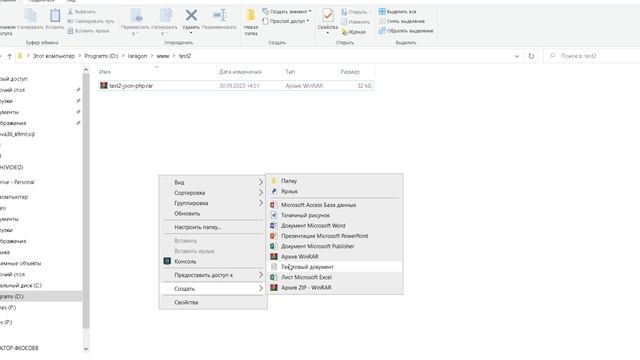Screen dimensions: 640x360
Task: Click 'Programs (D:)' in the address path
Action: (x=101, y=56)
